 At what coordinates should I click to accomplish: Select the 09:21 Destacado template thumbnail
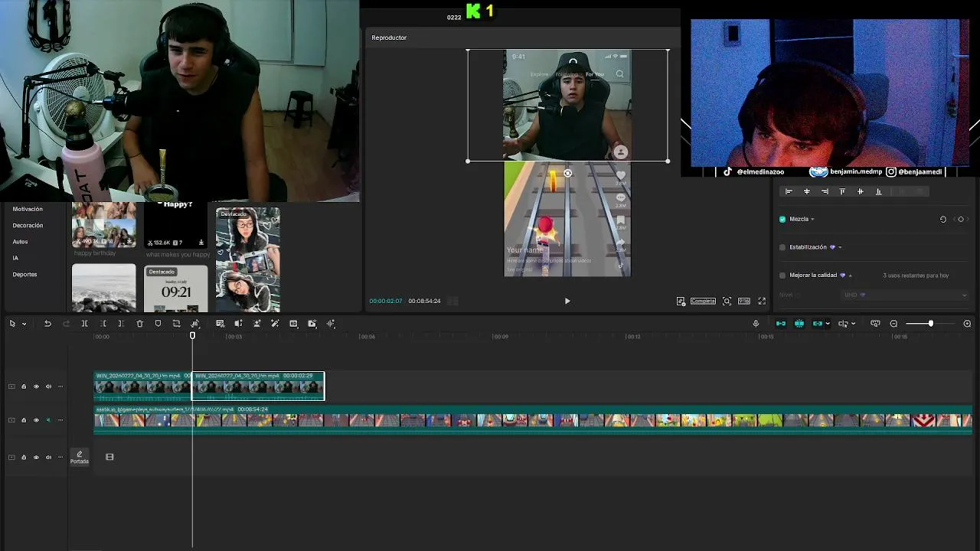click(x=175, y=289)
